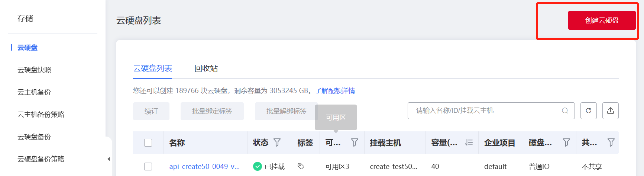The height and width of the screenshot is (176, 644).
Task: Switch to the 云硬盘列表 tab
Action: click(152, 68)
